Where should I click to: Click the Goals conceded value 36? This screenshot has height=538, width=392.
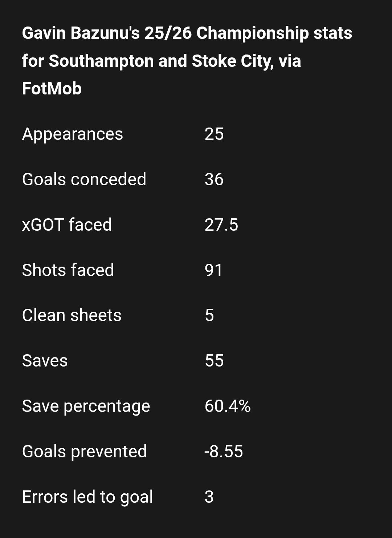(214, 179)
